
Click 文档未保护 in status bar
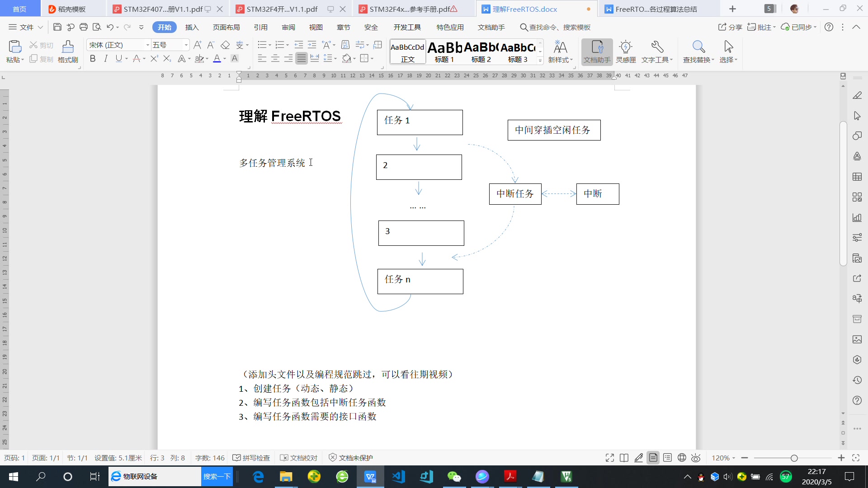click(351, 458)
